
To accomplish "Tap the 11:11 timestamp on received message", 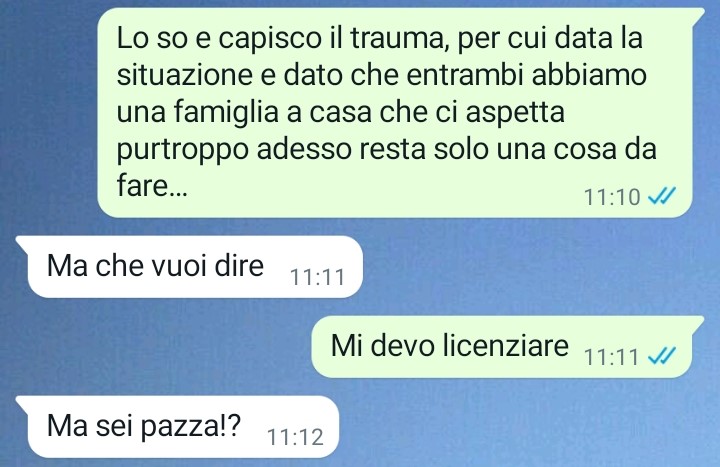I will tap(317, 277).
